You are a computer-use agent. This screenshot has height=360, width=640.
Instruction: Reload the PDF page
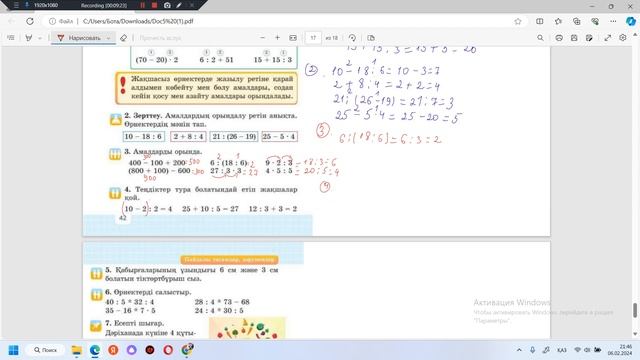(x=30, y=21)
